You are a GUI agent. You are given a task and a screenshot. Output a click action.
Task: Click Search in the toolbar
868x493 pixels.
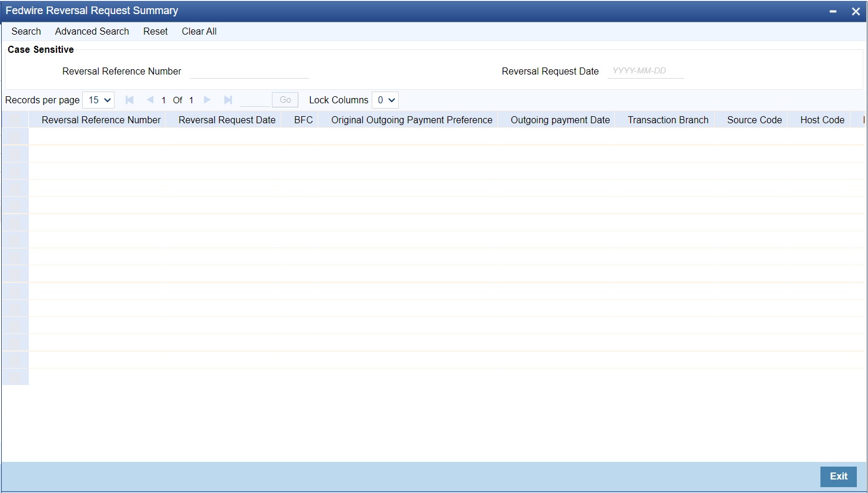[x=26, y=32]
